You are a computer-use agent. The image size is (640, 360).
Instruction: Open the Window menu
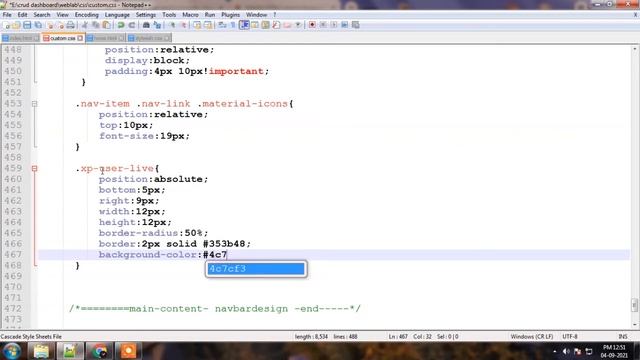pos(256,15)
